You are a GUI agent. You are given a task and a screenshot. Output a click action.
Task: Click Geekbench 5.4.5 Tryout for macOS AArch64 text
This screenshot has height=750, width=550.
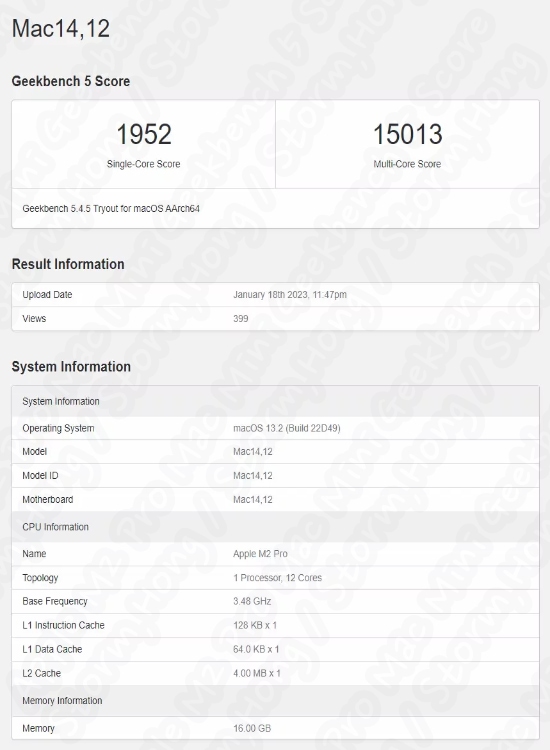pyautogui.click(x=111, y=209)
